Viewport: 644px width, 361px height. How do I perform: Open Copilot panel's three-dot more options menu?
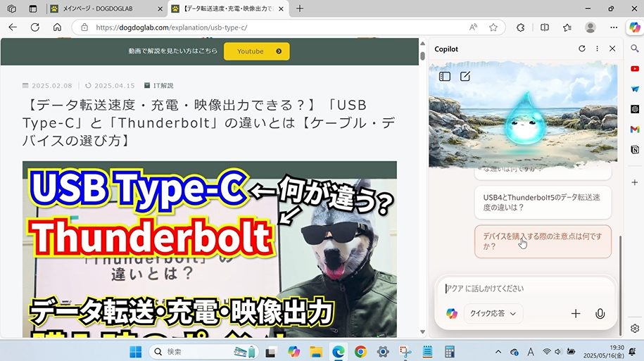597,49
